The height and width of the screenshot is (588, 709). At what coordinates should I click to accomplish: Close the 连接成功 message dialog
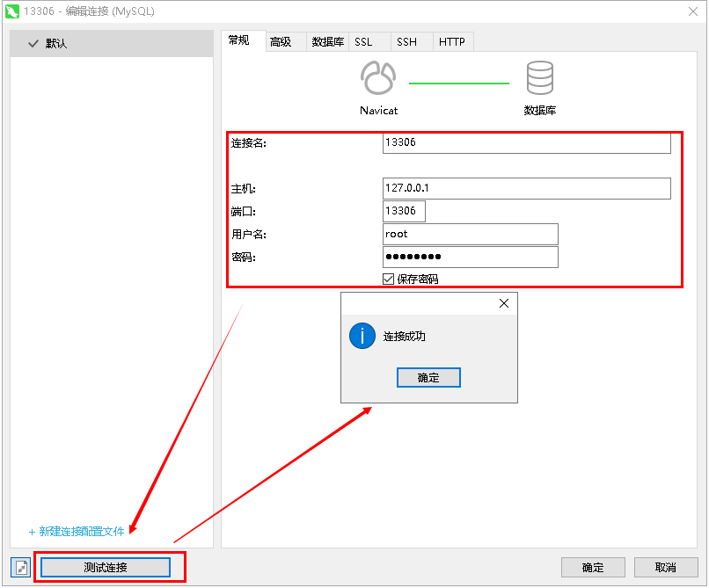[504, 303]
